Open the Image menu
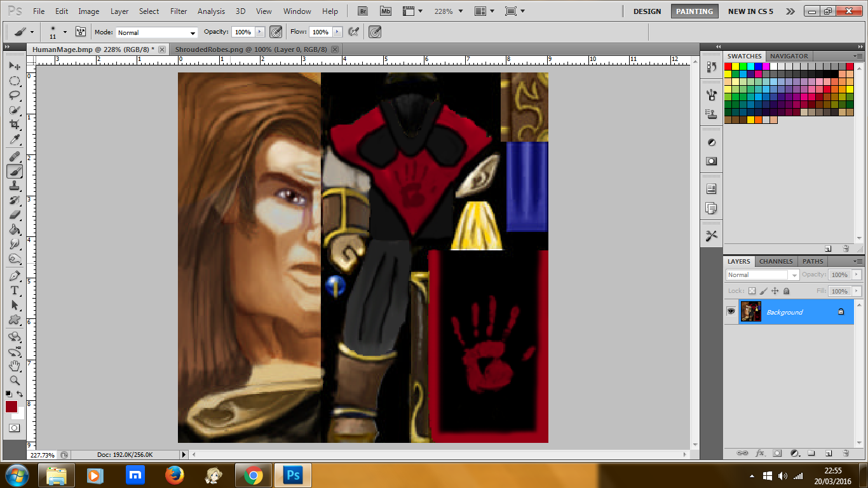 (88, 11)
